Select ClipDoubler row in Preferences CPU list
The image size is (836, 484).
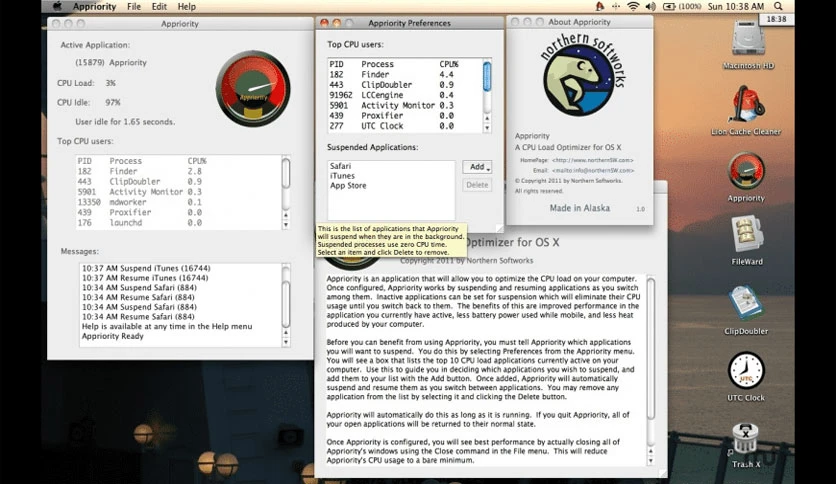405,85
